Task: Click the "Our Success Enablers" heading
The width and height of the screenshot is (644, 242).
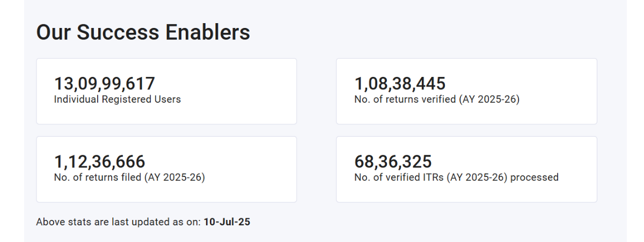Action: coord(143,33)
